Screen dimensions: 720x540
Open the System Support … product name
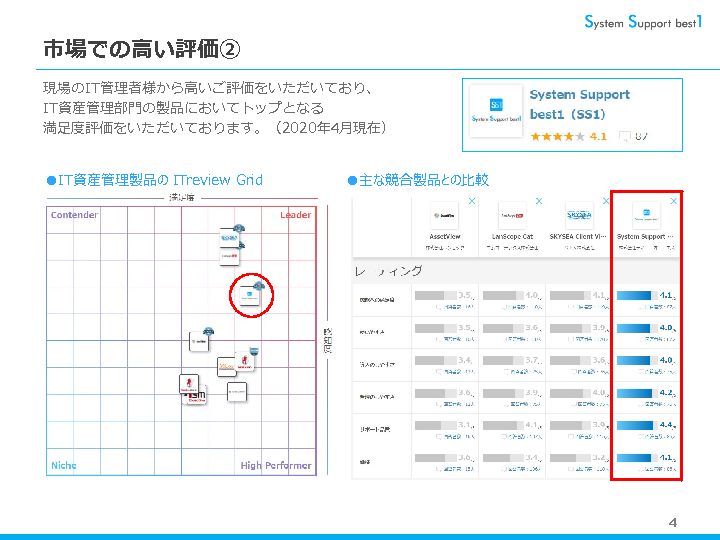coord(645,236)
